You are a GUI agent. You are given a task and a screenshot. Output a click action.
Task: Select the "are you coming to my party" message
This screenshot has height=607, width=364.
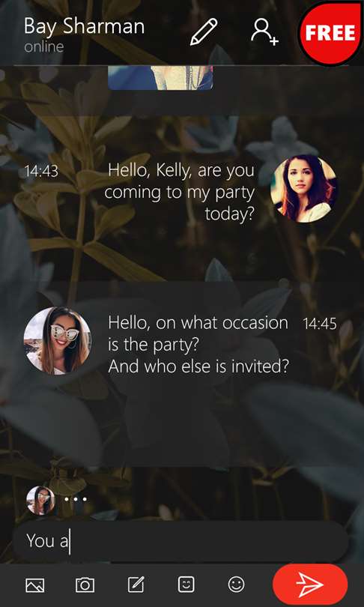pyautogui.click(x=180, y=192)
